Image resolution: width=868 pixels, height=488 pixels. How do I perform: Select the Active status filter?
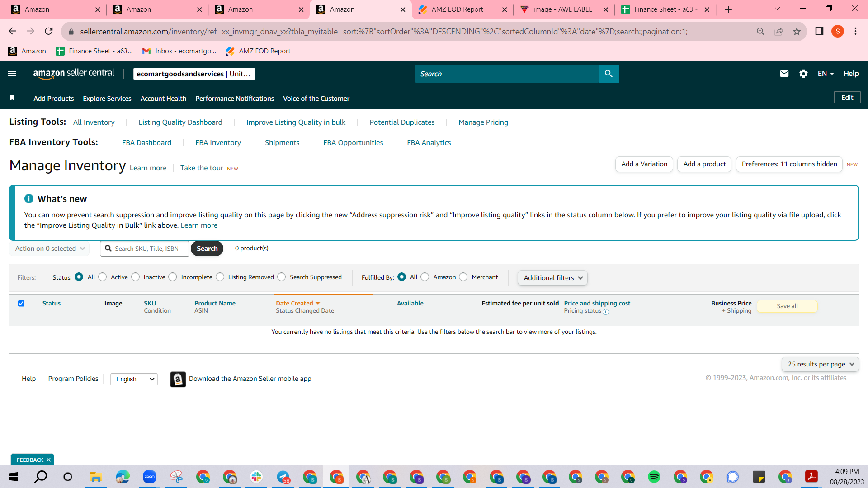(103, 277)
